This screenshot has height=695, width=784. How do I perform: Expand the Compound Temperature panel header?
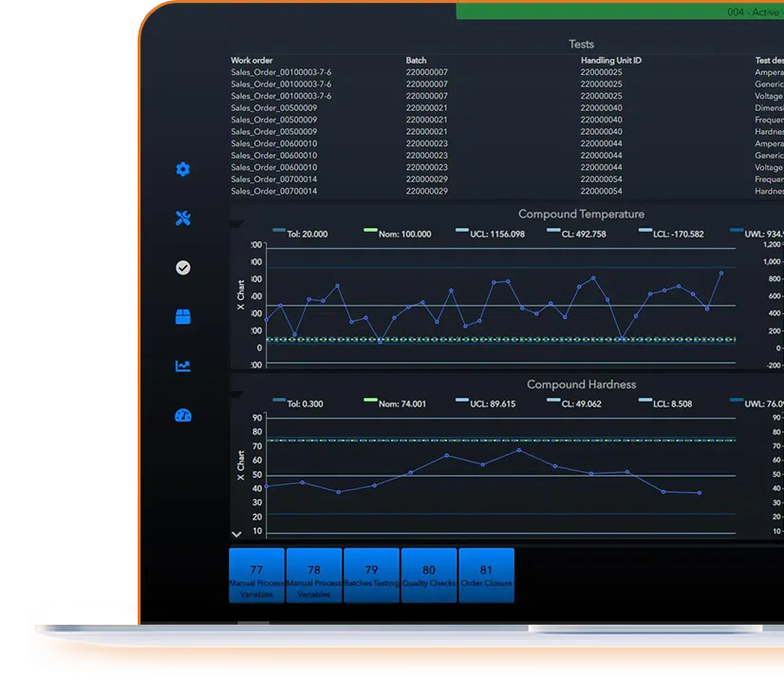tap(581, 214)
